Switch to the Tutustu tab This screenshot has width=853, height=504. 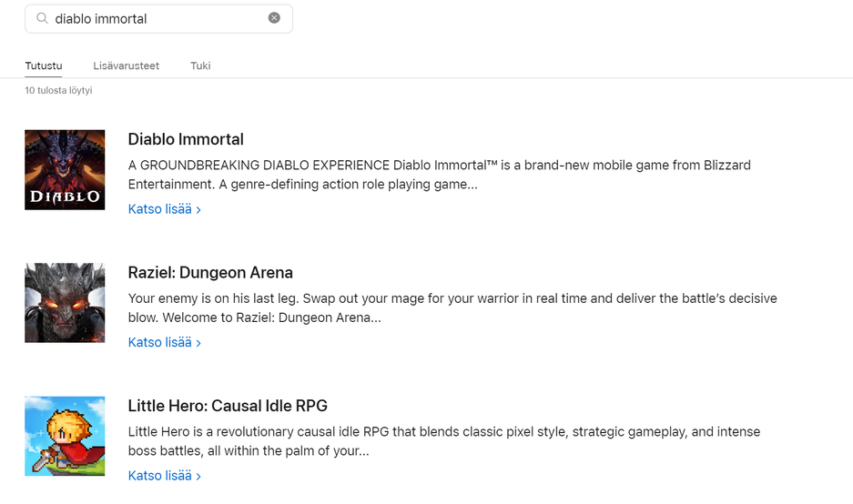(44, 66)
